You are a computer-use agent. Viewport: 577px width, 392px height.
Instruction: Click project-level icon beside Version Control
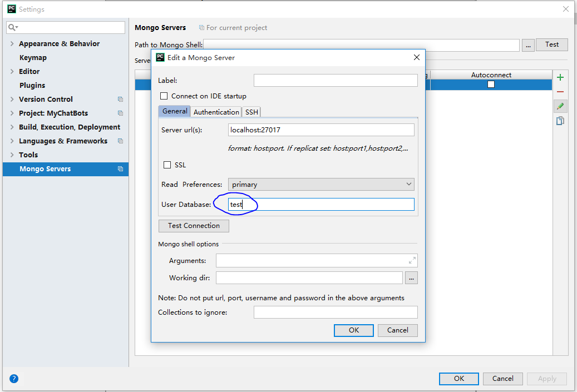click(x=120, y=100)
